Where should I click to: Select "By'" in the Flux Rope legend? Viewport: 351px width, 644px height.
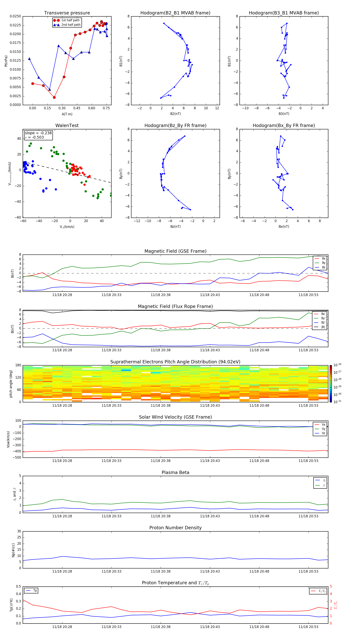click(320, 318)
